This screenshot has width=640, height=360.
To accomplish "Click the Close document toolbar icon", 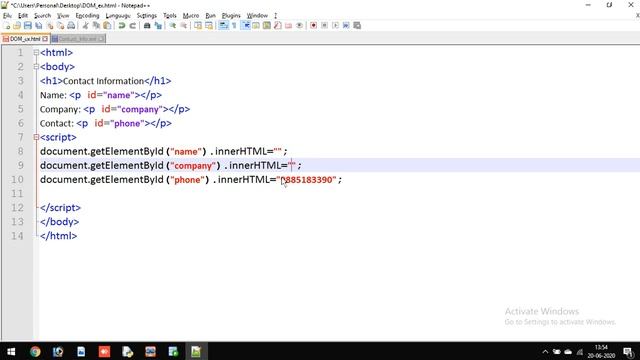I will click(50, 26).
